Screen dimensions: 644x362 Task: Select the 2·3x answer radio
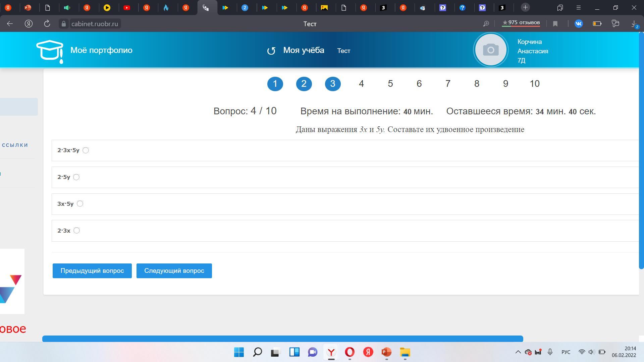76,230
